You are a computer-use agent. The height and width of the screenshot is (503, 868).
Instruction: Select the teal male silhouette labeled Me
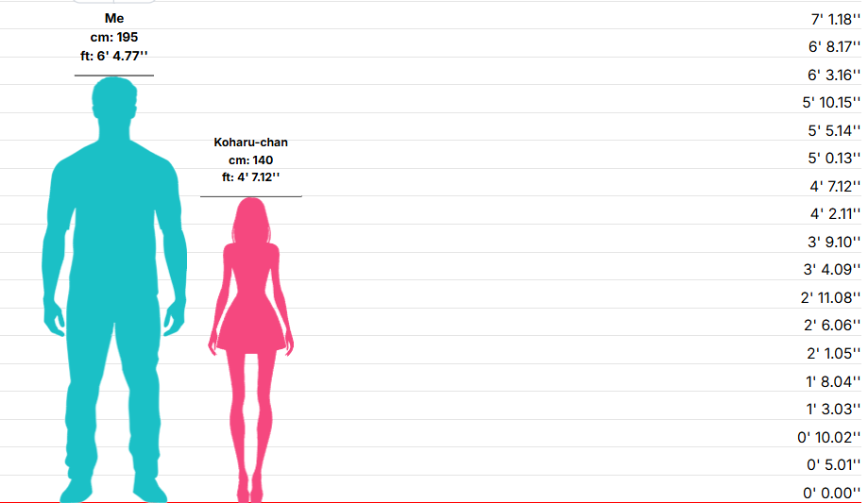114,290
